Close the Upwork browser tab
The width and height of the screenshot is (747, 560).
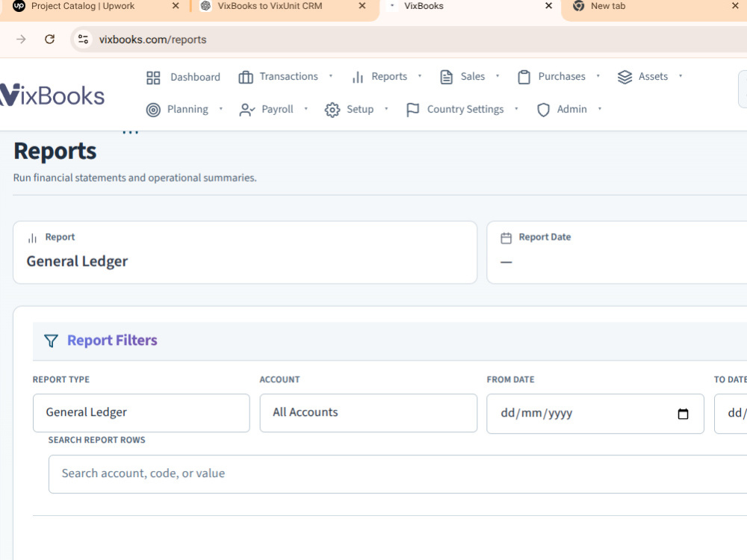tap(176, 6)
